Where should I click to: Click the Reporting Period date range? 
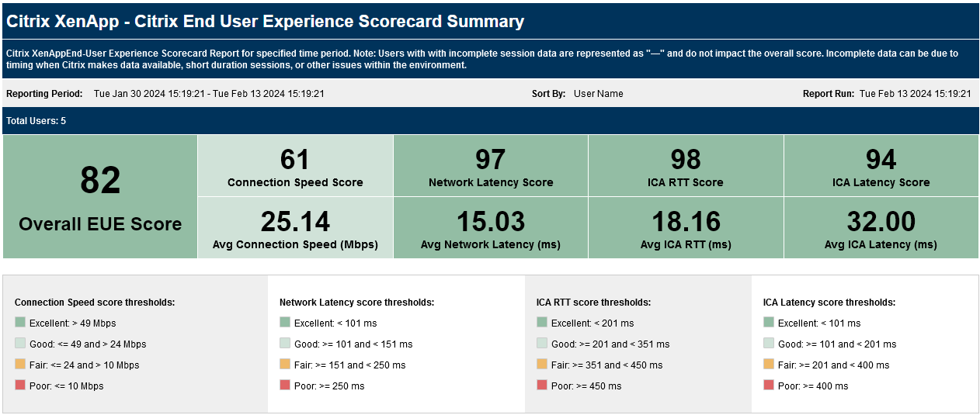(x=209, y=94)
